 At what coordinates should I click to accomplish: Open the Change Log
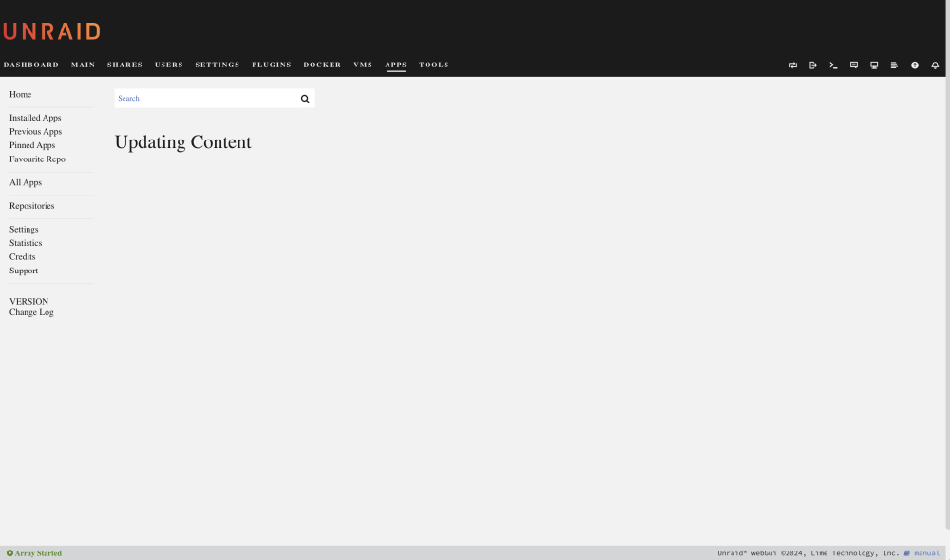pyautogui.click(x=31, y=312)
